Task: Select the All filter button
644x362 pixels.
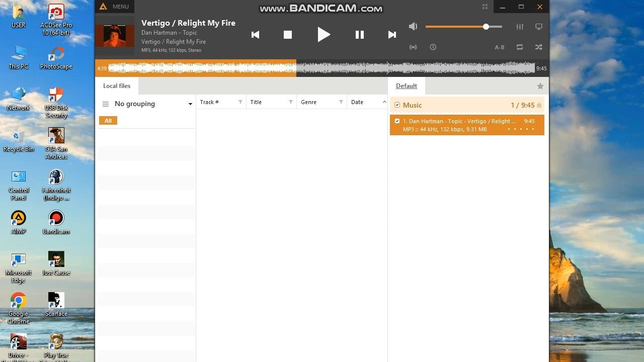Action: point(108,121)
